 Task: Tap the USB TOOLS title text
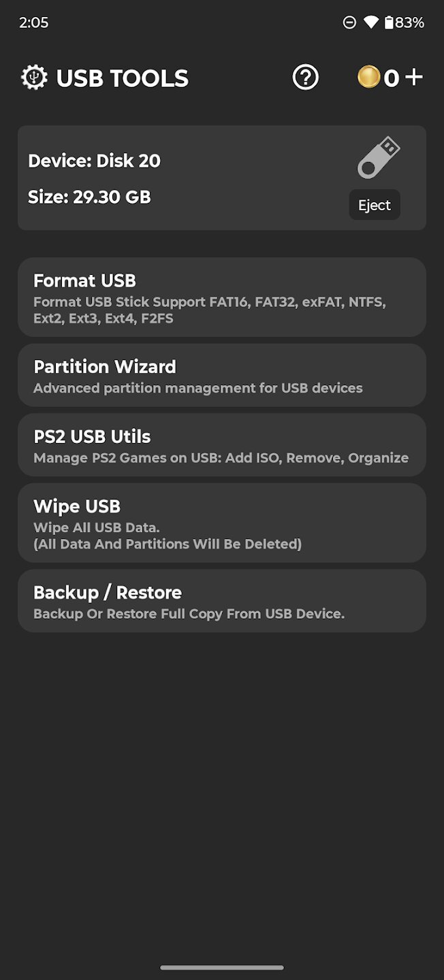(x=123, y=78)
